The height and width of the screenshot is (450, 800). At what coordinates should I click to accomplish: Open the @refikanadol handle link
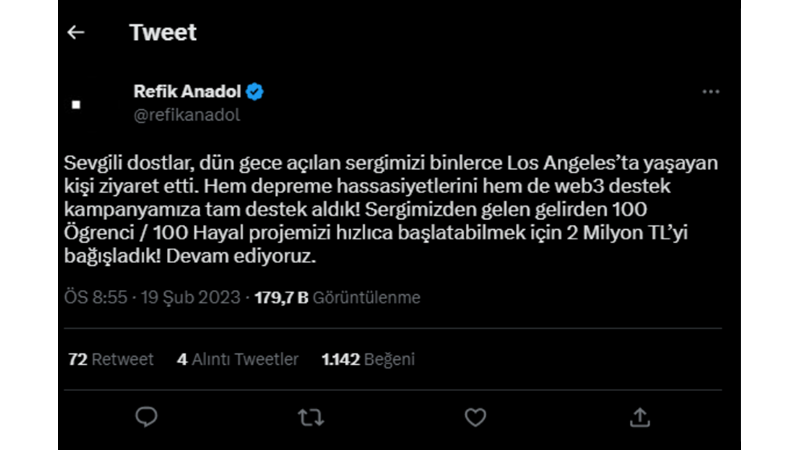coord(186,114)
